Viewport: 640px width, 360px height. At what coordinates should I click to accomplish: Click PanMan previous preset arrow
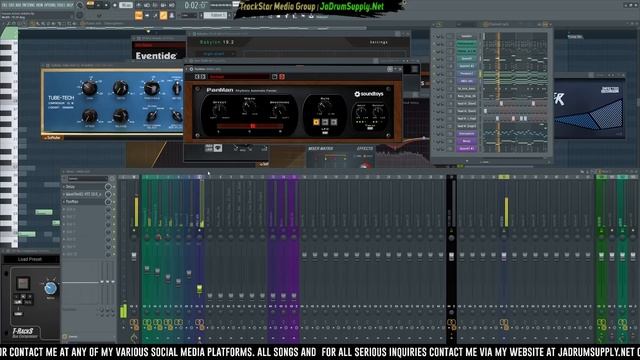click(x=197, y=76)
